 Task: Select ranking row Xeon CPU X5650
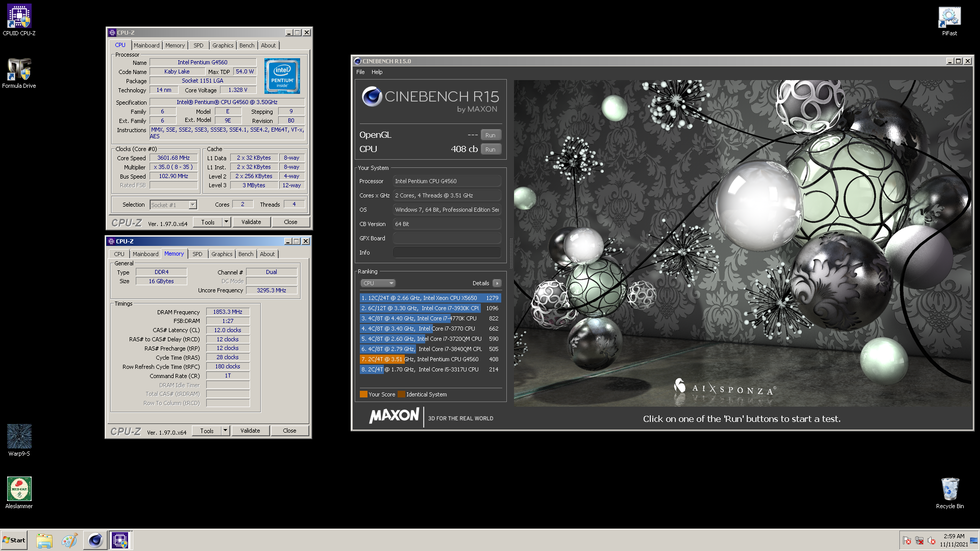pos(430,298)
